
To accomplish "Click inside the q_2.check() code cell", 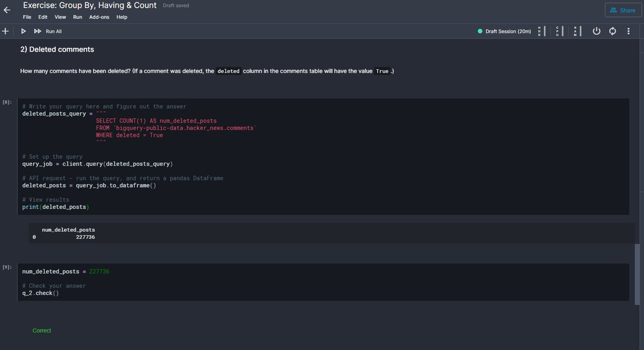I will pos(323,282).
